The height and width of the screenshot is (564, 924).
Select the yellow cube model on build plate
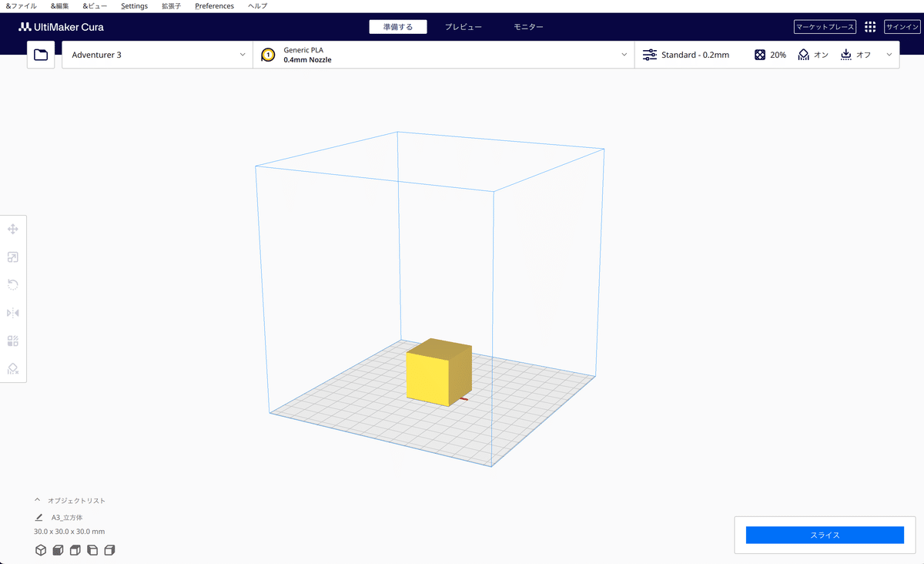point(437,373)
